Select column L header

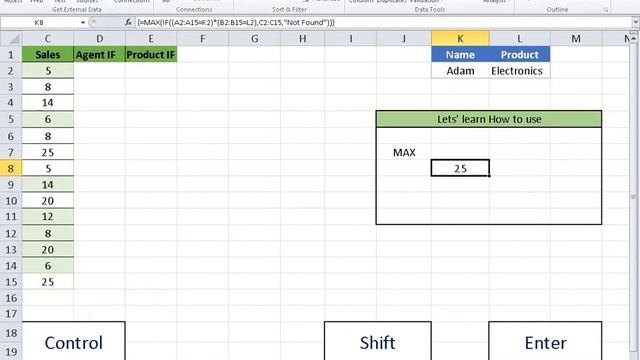pyautogui.click(x=520, y=39)
